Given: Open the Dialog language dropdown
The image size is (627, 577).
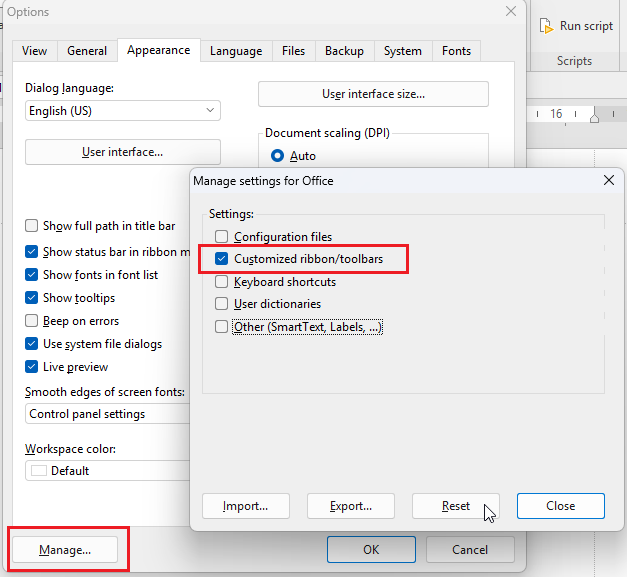Looking at the screenshot, I should coord(122,111).
